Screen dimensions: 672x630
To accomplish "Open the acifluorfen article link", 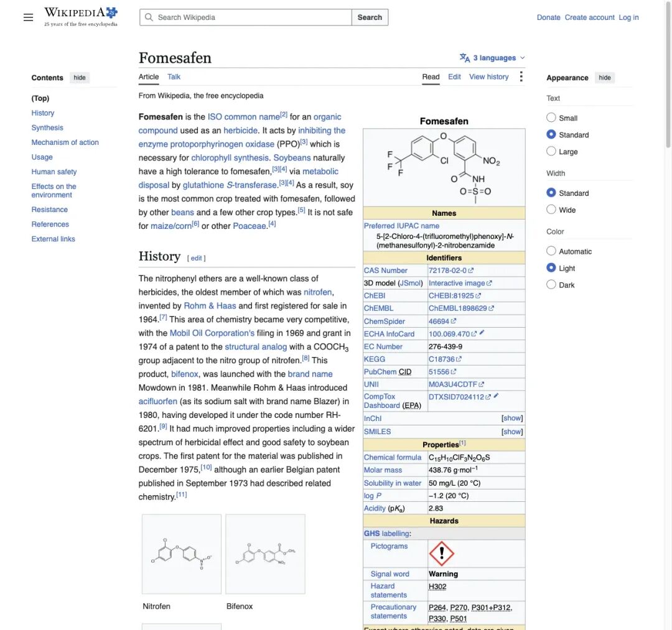I will click(x=157, y=401).
